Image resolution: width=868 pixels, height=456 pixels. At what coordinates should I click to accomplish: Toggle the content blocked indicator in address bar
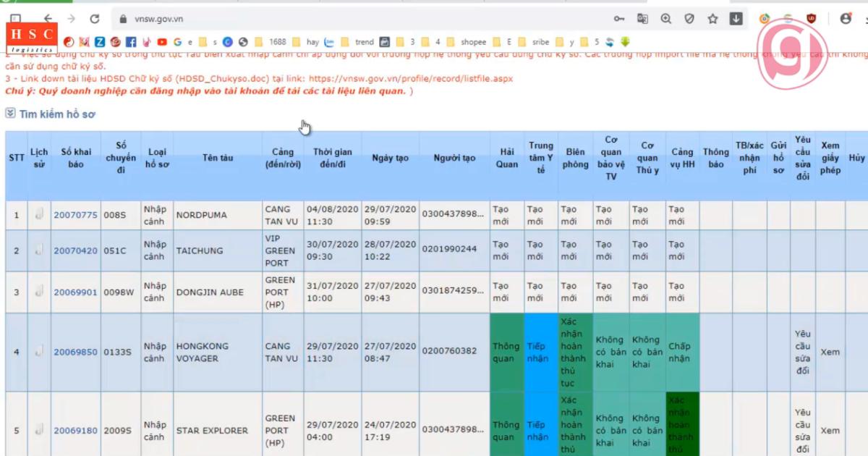(x=689, y=18)
